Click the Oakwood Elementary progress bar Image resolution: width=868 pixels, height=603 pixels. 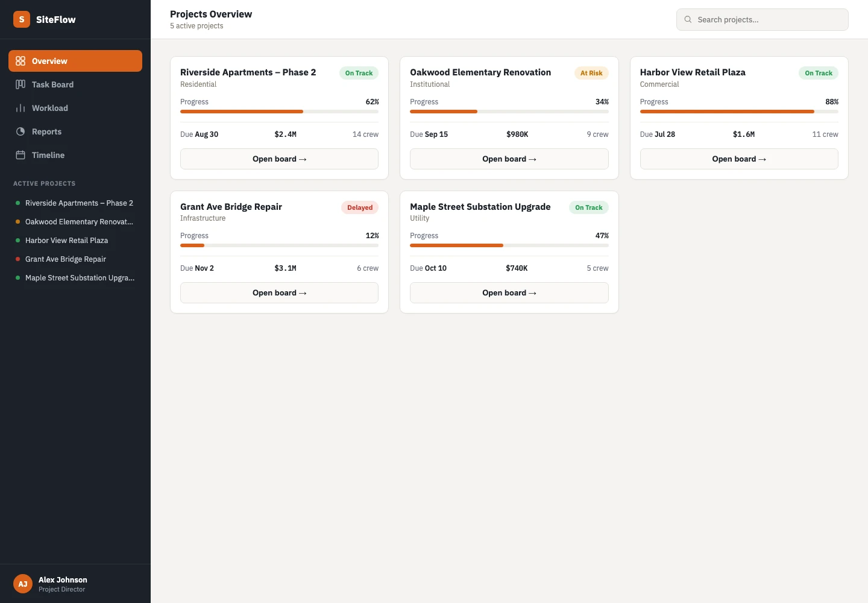coord(509,112)
